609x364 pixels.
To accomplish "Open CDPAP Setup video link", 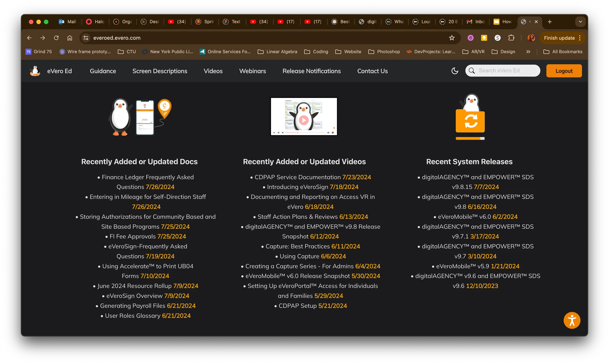I will tap(310, 306).
